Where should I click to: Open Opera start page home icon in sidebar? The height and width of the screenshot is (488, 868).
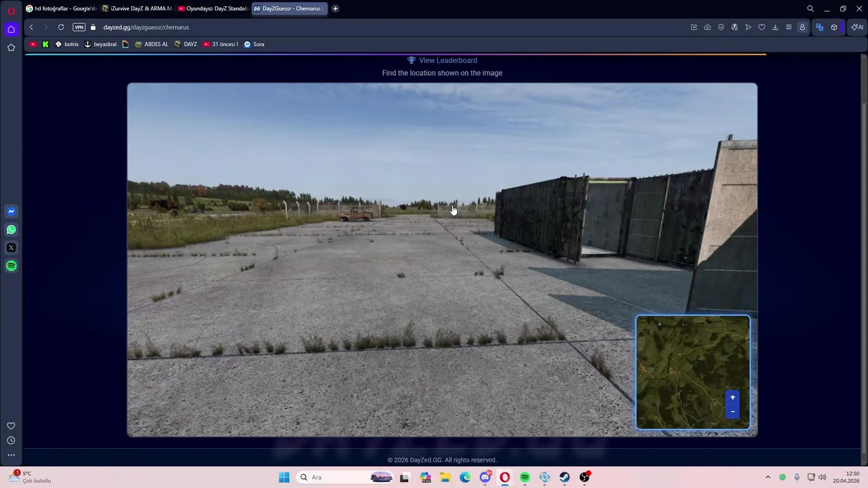pyautogui.click(x=11, y=29)
